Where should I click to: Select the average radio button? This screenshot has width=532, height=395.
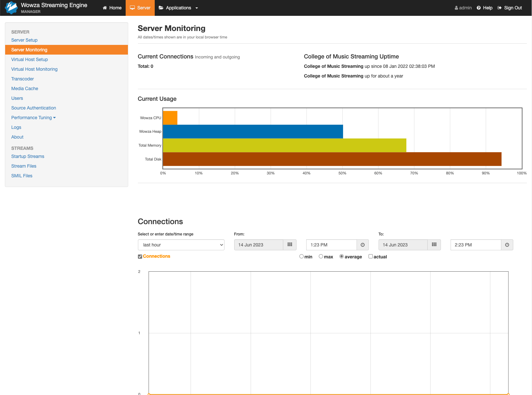(x=341, y=256)
